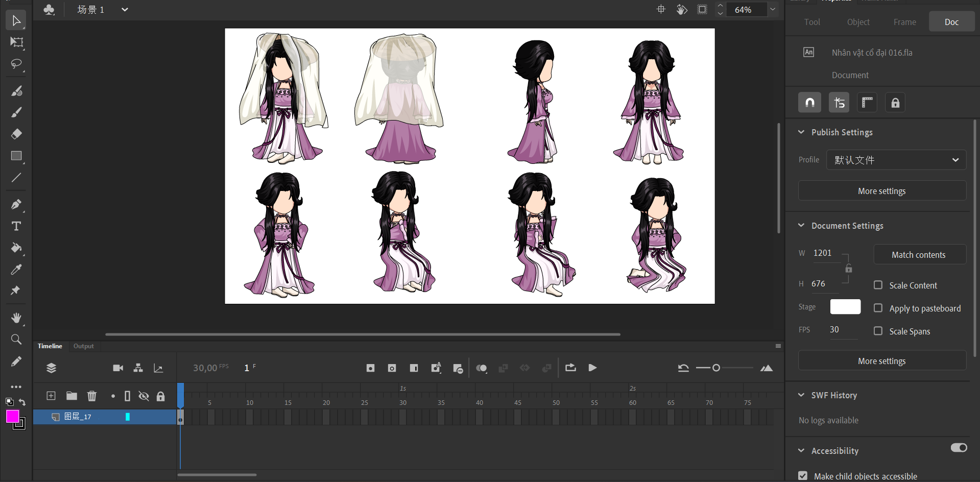Click the add camera icon in timeline
This screenshot has height=482, width=980.
[x=118, y=368]
